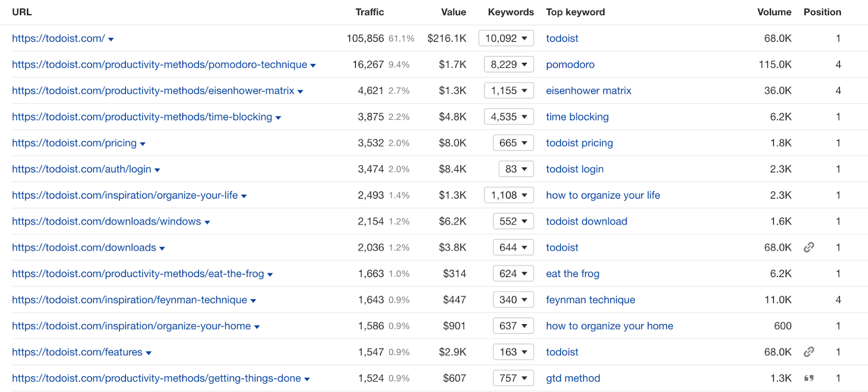The width and height of the screenshot is (868, 392).
Task: Sort by the Value column header
Action: coord(454,12)
